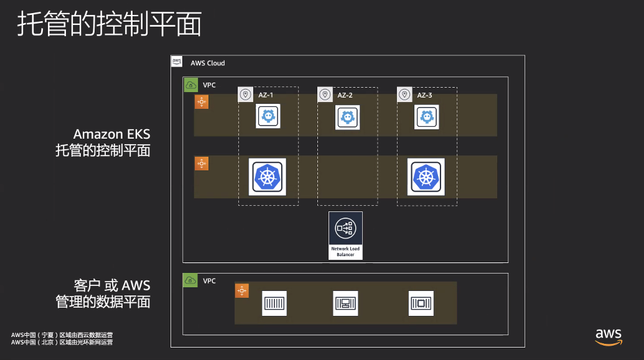Click '托管的控制平面' text below Amazon EKS
The image size is (644, 360).
103,150
